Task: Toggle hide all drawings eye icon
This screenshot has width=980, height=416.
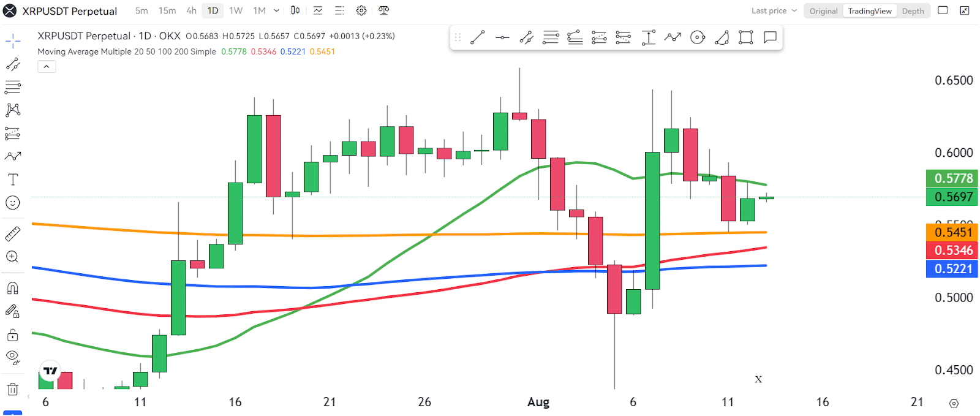Action: click(13, 357)
